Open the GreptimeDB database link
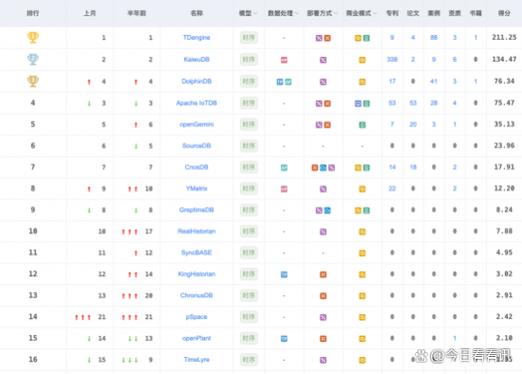This screenshot has height=374, width=522. pyautogui.click(x=197, y=210)
